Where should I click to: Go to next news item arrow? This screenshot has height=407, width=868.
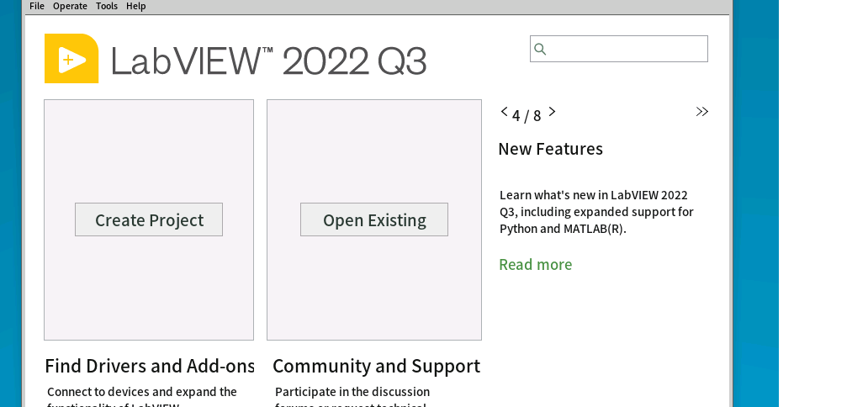point(552,112)
